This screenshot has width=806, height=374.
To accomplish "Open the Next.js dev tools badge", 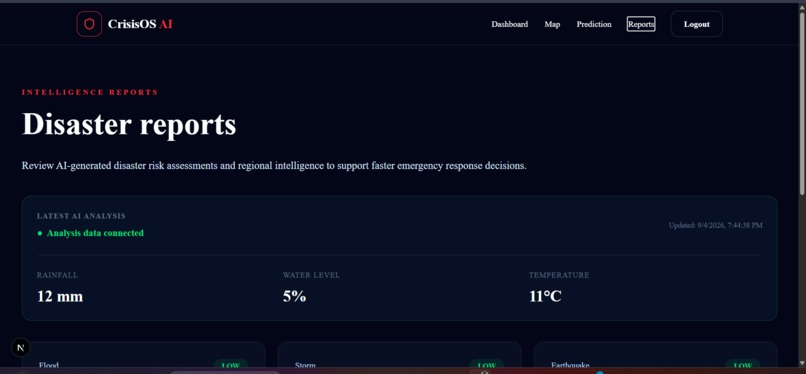I will 21,348.
